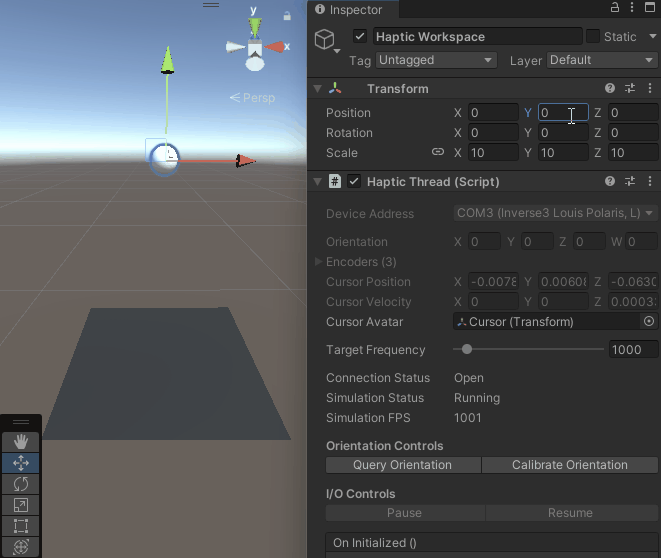Open the Tag dropdown
The image size is (661, 558).
click(x=436, y=60)
